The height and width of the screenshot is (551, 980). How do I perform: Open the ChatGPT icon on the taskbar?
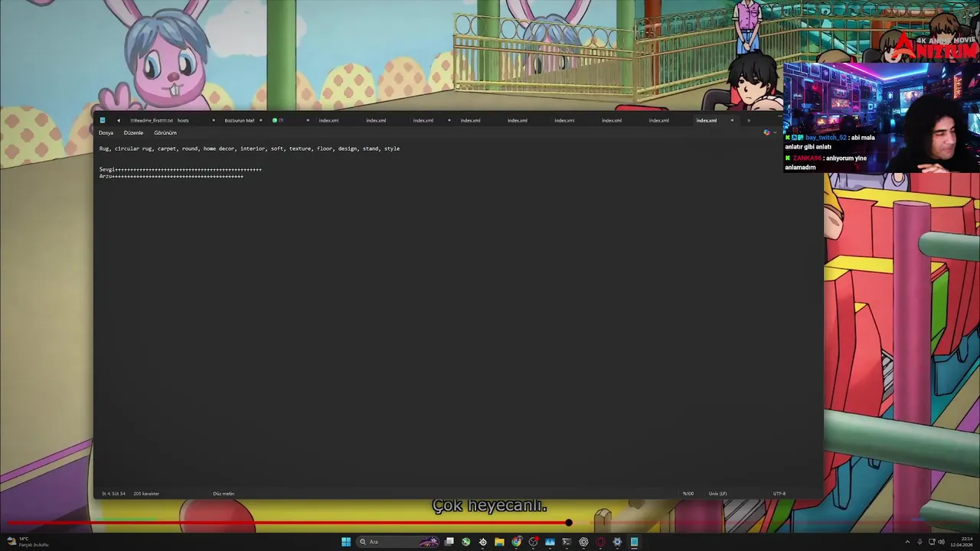click(583, 542)
